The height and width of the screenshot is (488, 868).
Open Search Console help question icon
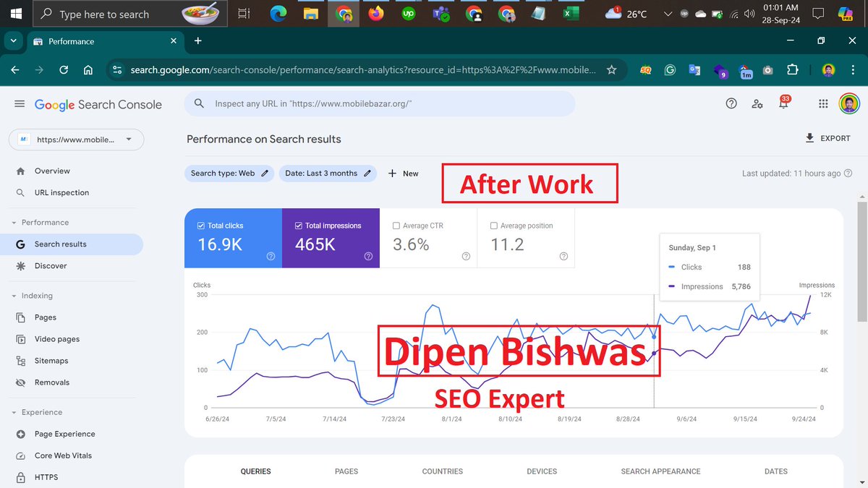tap(731, 103)
